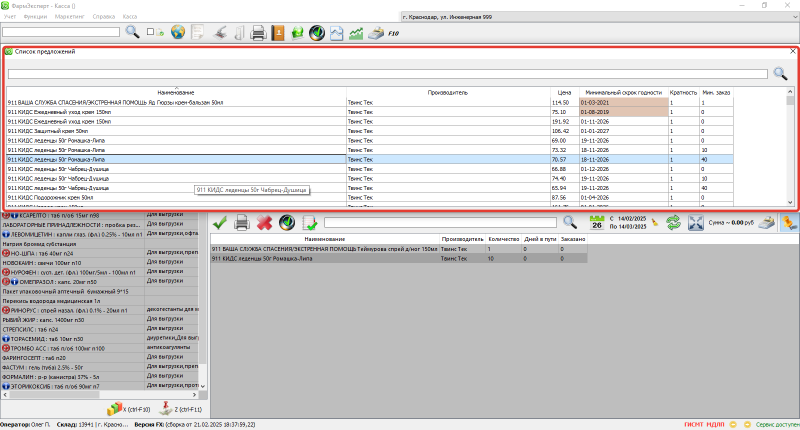
Task: Sort the offers list by Цена column
Action: tap(565, 92)
